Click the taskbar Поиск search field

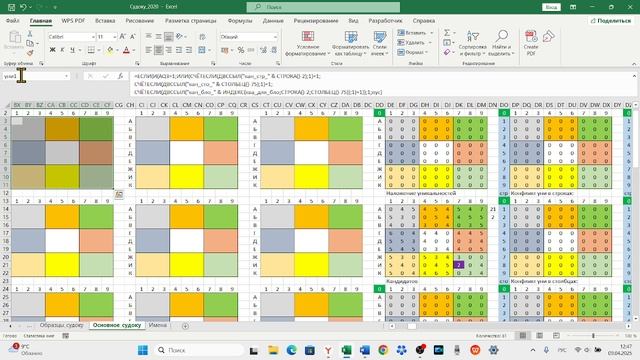tap(199, 350)
